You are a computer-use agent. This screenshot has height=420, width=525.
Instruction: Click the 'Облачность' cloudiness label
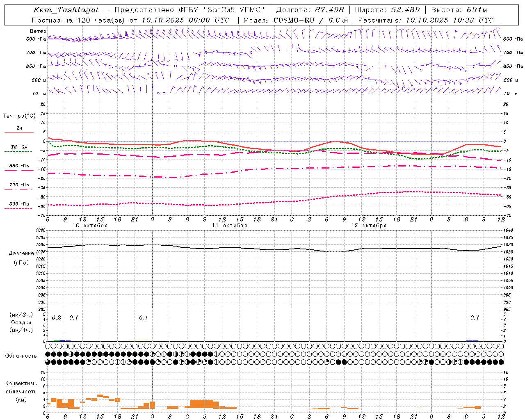tap(21, 356)
